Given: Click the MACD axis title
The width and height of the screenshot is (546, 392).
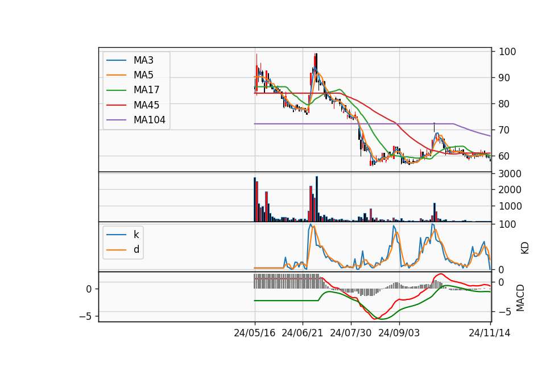Looking at the screenshot, I should (520, 298).
